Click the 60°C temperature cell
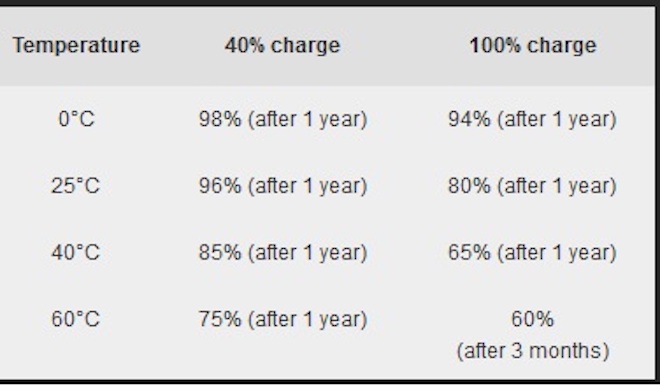The width and height of the screenshot is (660, 388). tap(76, 319)
